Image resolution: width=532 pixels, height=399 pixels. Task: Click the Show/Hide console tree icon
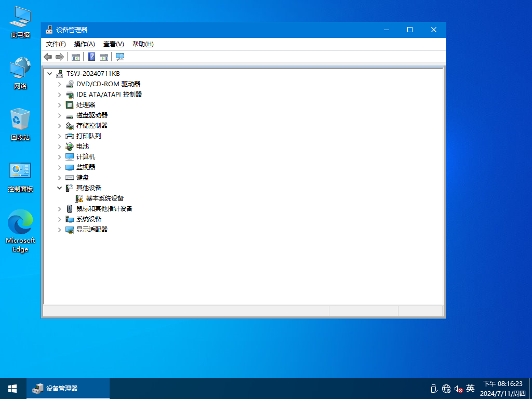click(76, 57)
